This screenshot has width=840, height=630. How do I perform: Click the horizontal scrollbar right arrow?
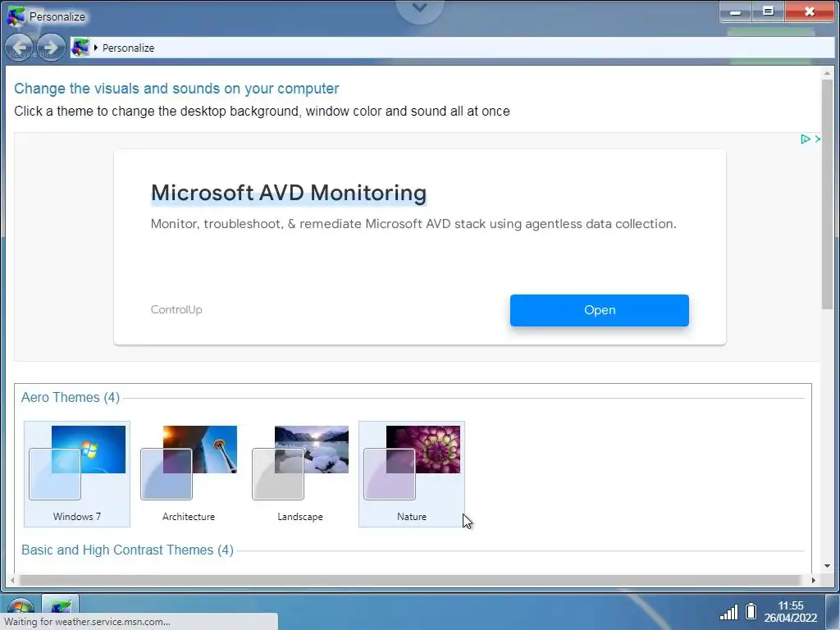point(813,580)
